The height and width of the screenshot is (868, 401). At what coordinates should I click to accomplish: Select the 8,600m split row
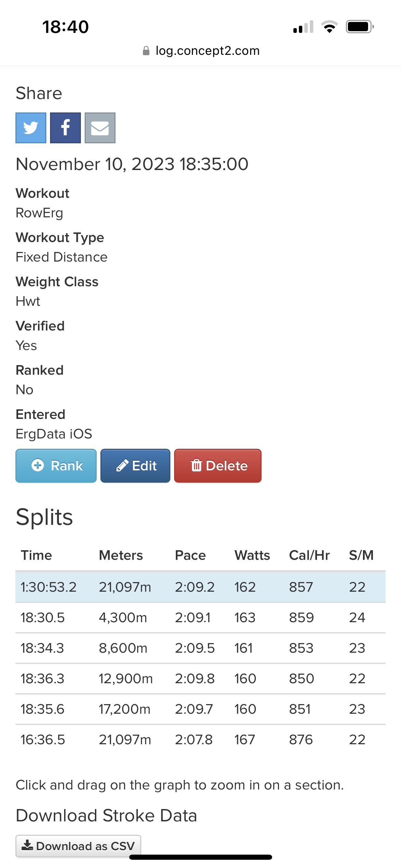coord(200,648)
